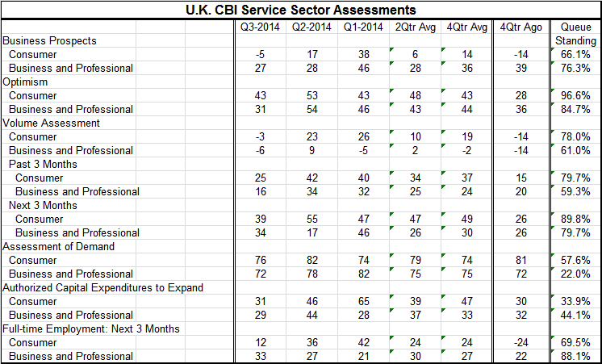Screen dimensions: 602x364
Task: Click the Queue Standing header cell
Action: coord(575,34)
